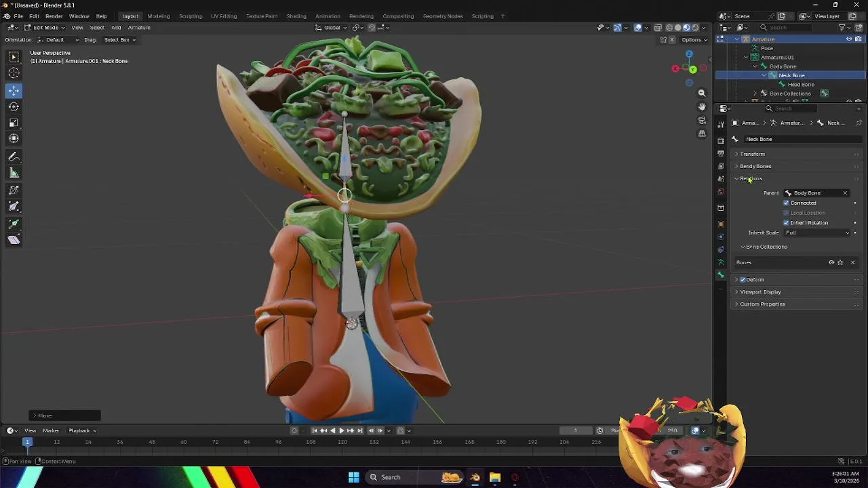868x488 pixels.
Task: Open the Armature data properties tab
Action: tap(721, 262)
